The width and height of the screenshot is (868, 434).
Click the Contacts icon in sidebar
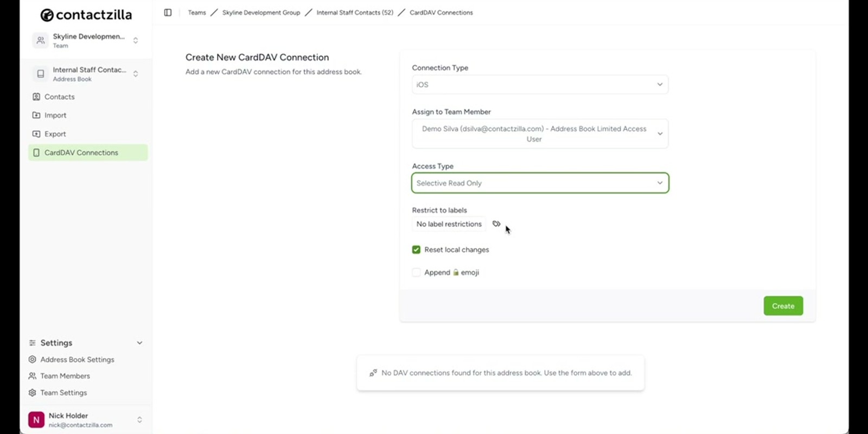click(x=36, y=97)
